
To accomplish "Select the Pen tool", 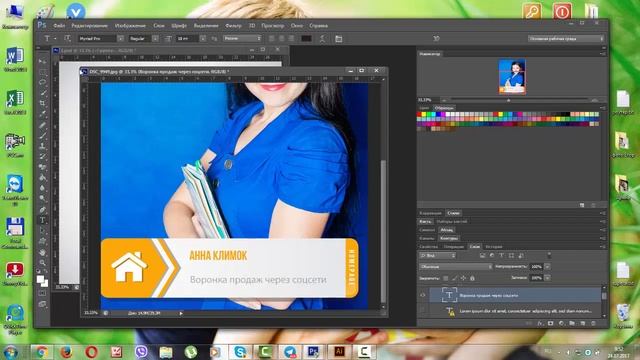I will 42,209.
